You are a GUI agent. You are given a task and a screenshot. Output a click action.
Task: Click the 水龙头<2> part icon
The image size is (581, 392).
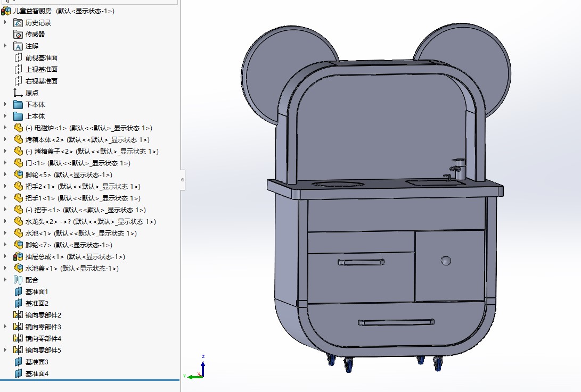[x=18, y=221]
